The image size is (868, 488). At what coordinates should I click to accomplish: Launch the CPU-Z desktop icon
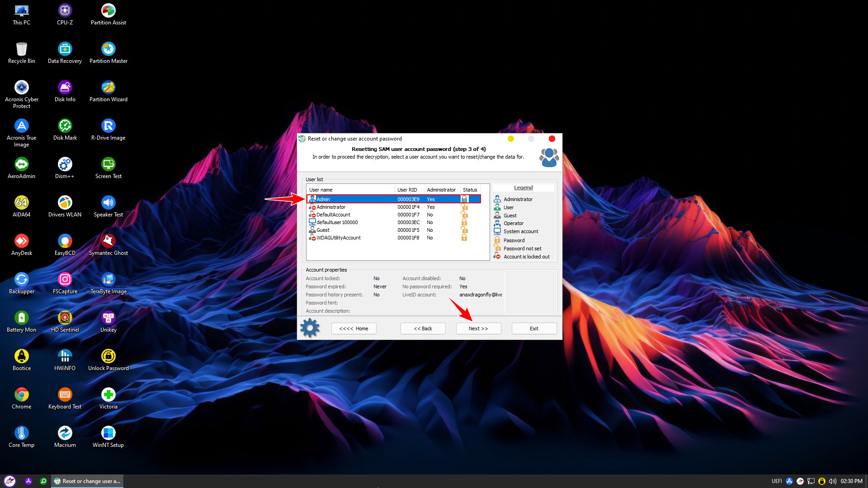click(65, 11)
